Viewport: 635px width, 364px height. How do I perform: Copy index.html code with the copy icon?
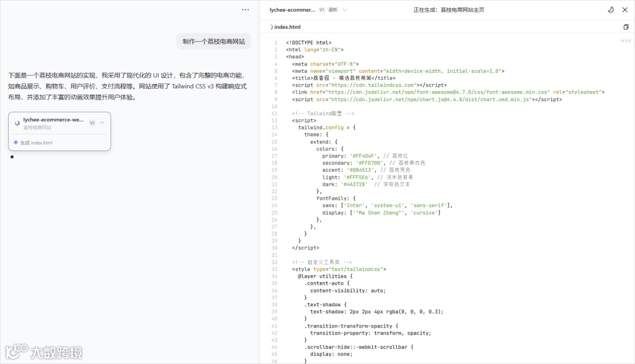pyautogui.click(x=626, y=26)
